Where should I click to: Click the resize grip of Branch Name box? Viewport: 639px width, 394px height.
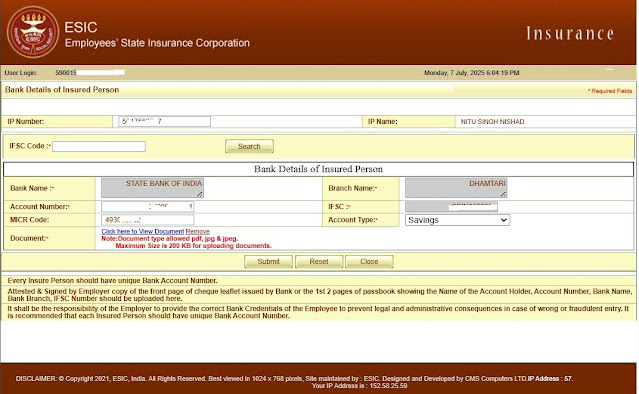click(x=503, y=194)
